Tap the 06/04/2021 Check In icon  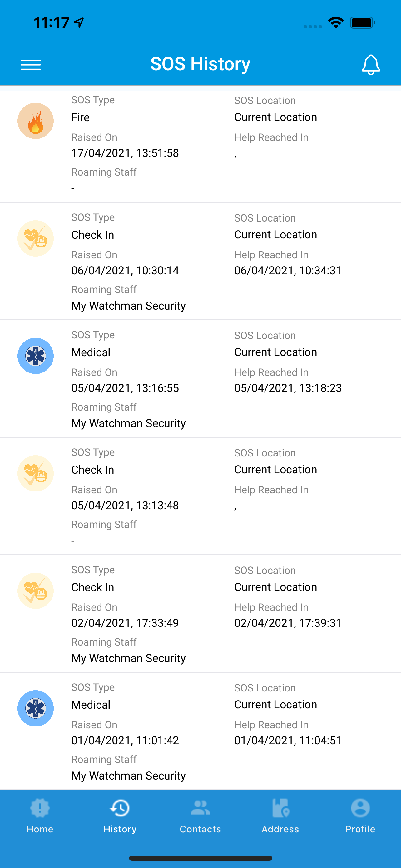pos(36,238)
